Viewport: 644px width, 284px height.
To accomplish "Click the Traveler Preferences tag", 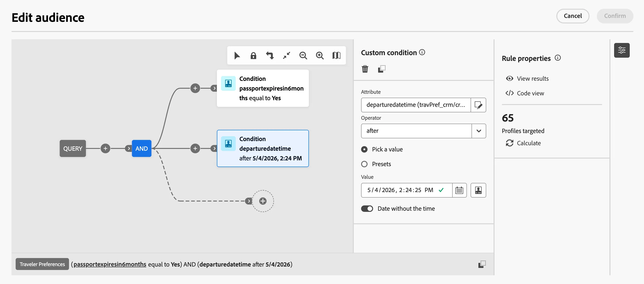I will point(42,264).
